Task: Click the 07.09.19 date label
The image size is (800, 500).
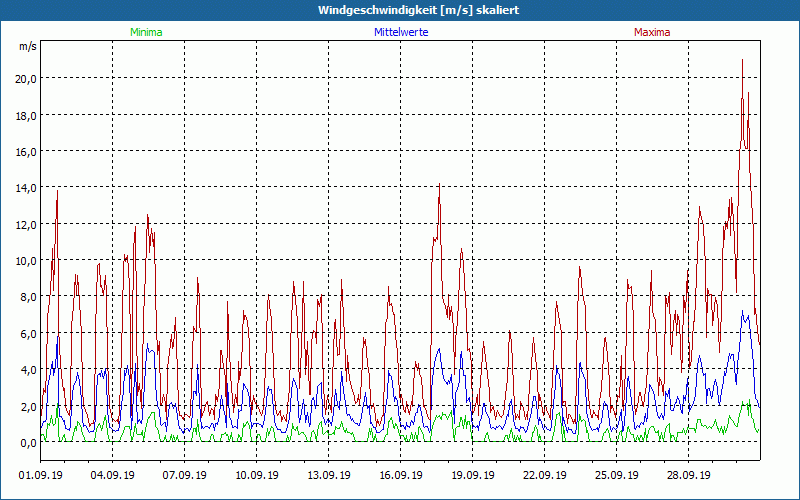Action: (x=184, y=476)
